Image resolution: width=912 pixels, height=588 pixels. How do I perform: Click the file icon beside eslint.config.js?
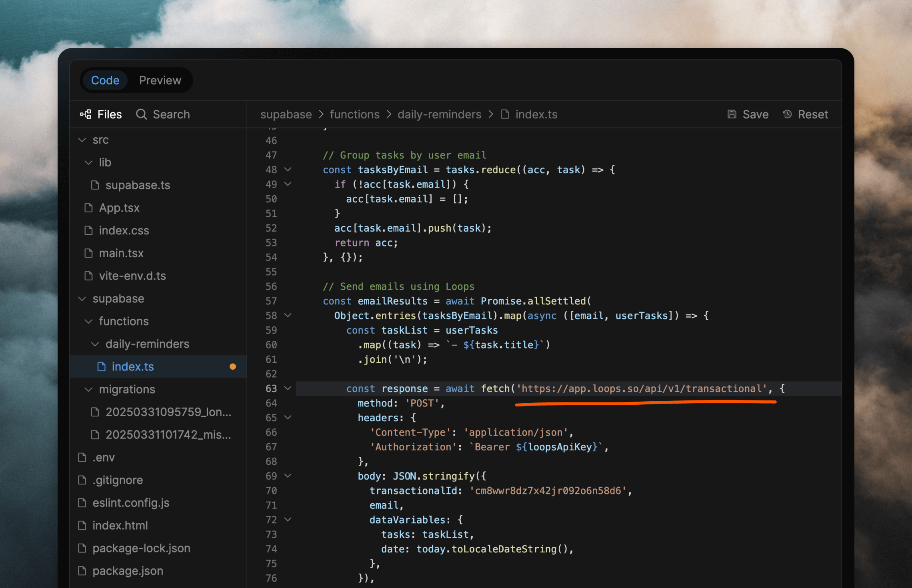tap(82, 503)
